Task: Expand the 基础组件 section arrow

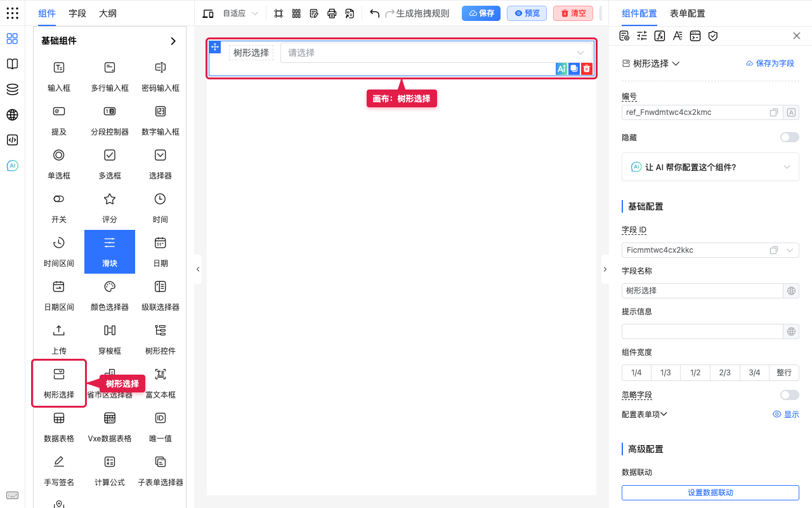Action: tap(173, 41)
